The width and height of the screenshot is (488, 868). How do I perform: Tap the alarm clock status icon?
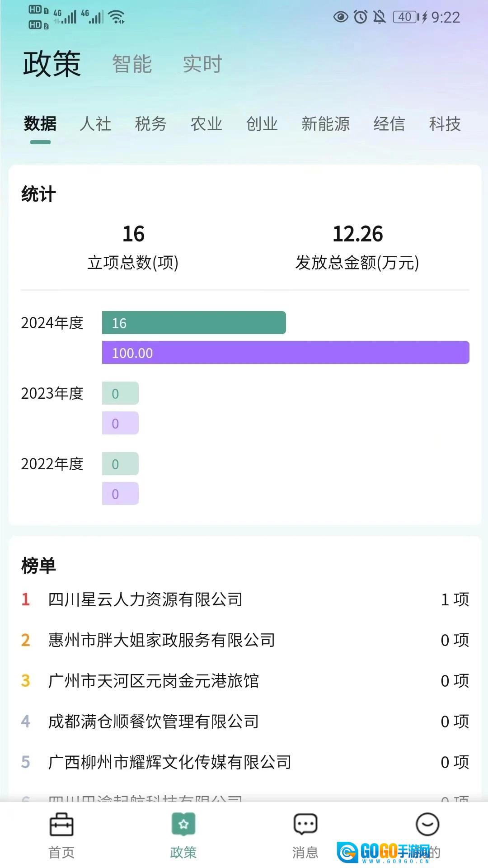pos(361,17)
